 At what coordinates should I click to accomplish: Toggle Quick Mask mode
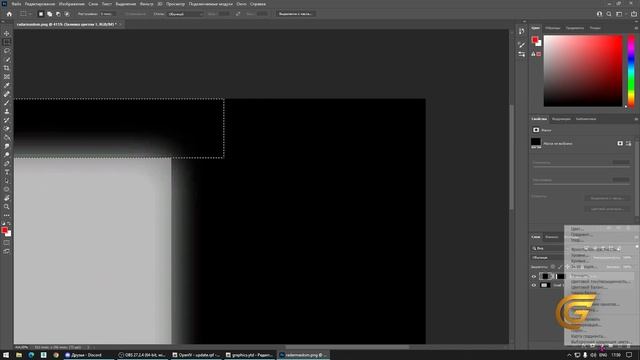pos(7,243)
